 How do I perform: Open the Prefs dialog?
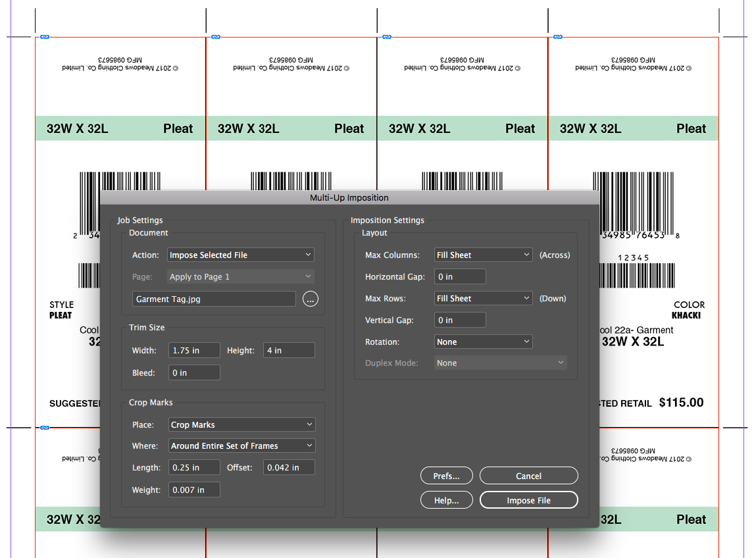[x=446, y=476]
